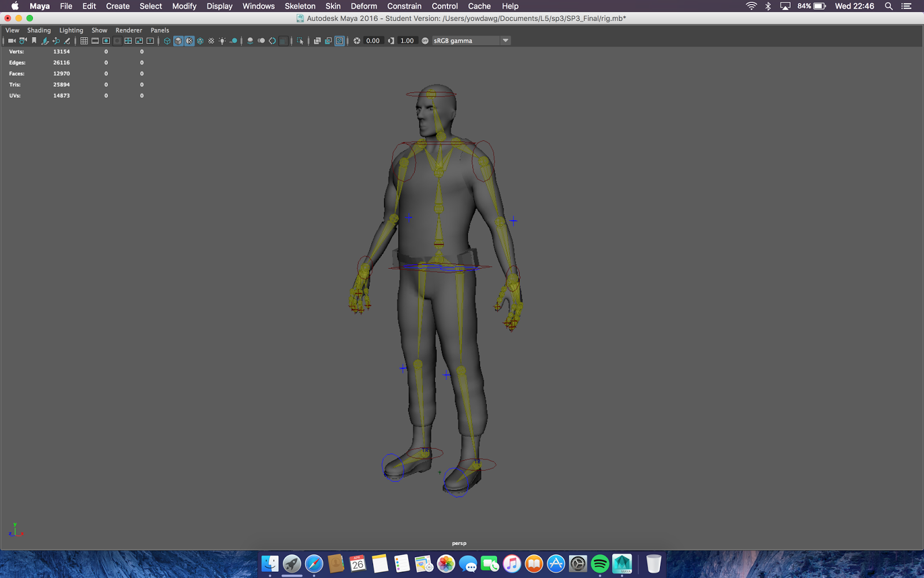Toggle viewport lighting with the light bulb icon
This screenshot has width=924, height=578.
222,40
